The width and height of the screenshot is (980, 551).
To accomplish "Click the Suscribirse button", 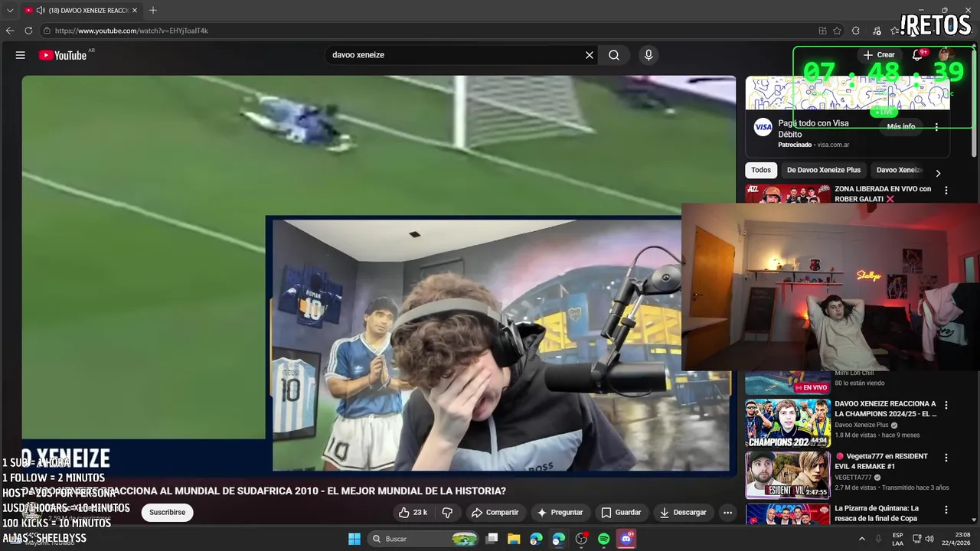I will (x=167, y=513).
